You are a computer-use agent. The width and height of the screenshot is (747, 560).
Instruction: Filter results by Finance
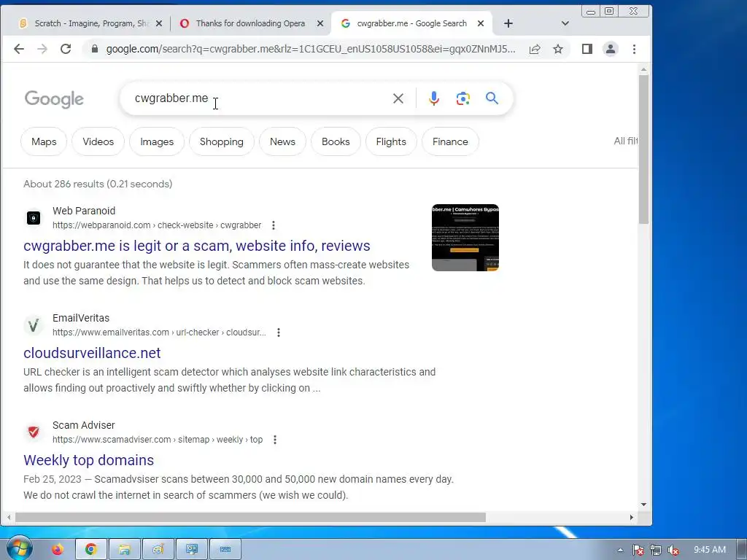[x=450, y=141]
